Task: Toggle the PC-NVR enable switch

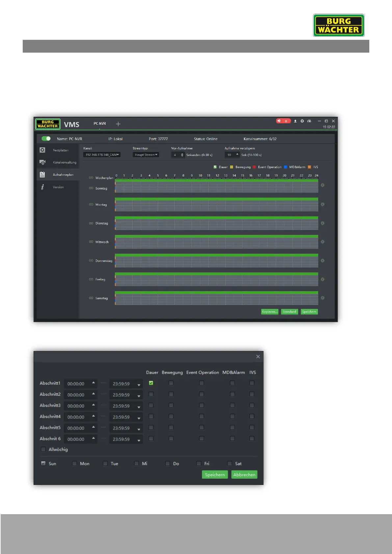Action: coord(46,138)
